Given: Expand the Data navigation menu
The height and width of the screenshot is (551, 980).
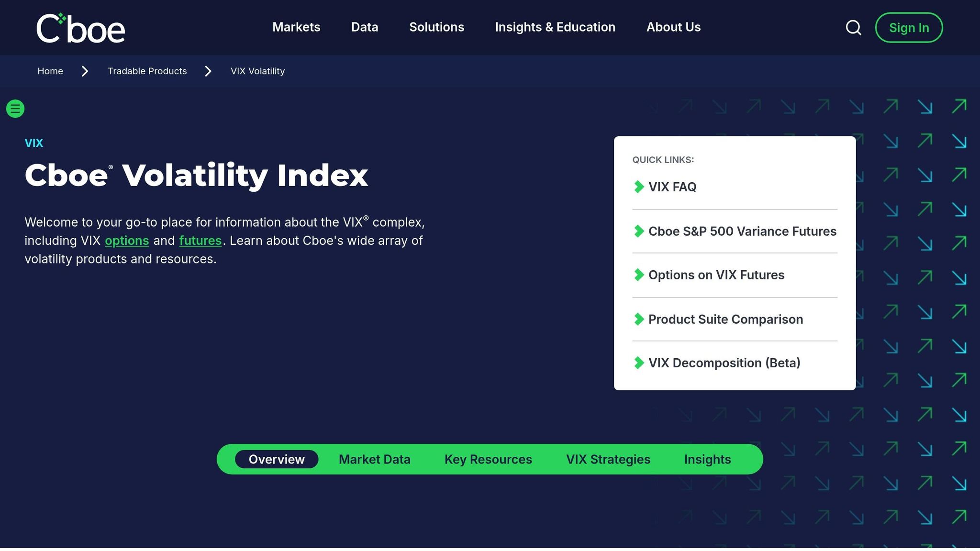Looking at the screenshot, I should click(365, 27).
